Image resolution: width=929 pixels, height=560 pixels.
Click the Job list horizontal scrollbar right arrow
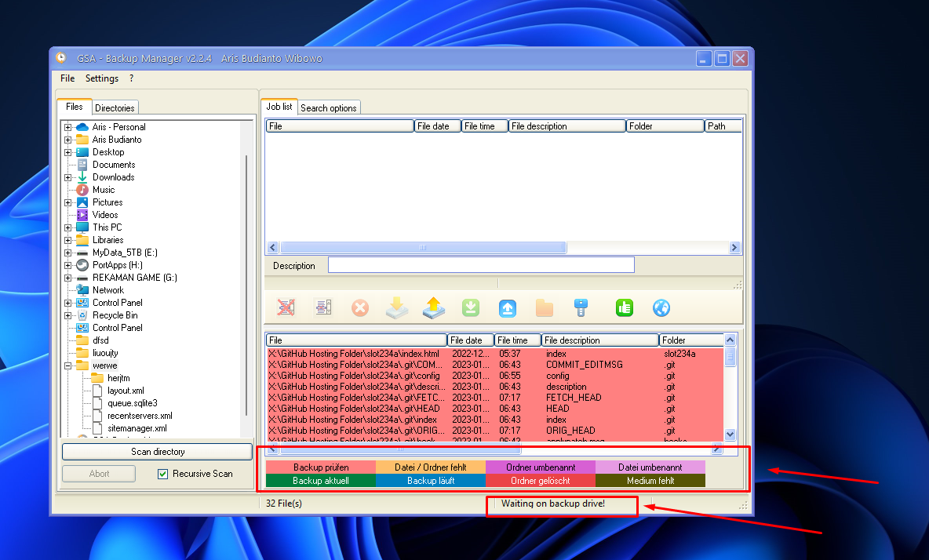tap(734, 247)
